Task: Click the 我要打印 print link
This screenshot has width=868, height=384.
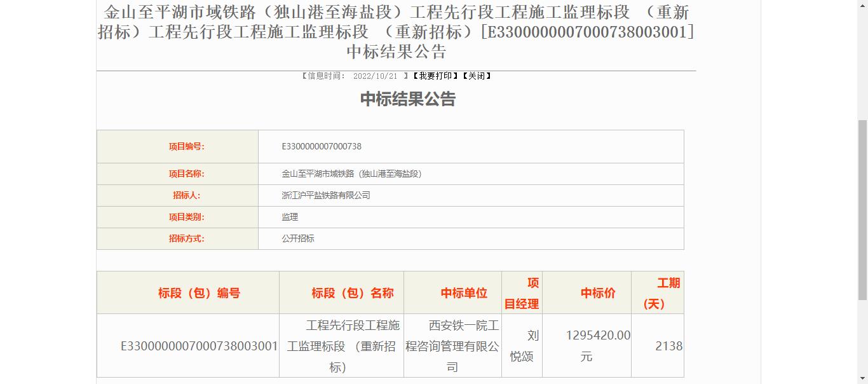Action: click(x=435, y=76)
